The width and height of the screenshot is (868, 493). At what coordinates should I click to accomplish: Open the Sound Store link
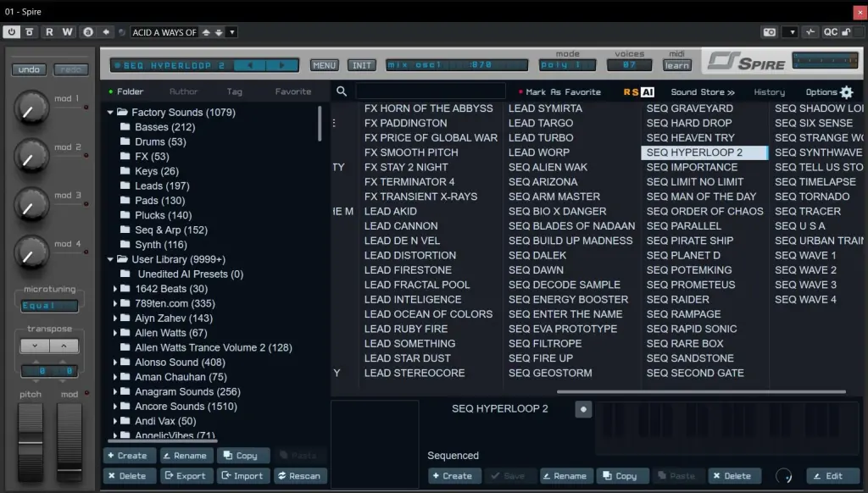(x=703, y=91)
